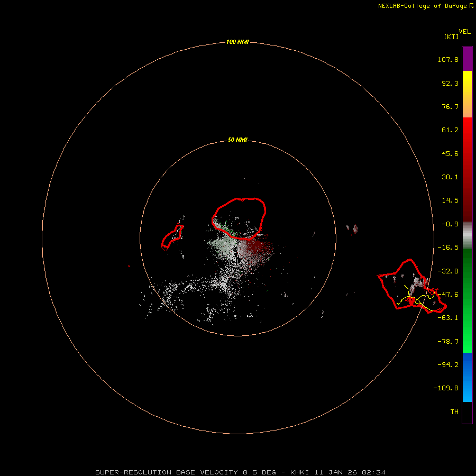Click the 14.5 velocity scale value
Viewport: 476px width, 476px height.
tap(450, 200)
